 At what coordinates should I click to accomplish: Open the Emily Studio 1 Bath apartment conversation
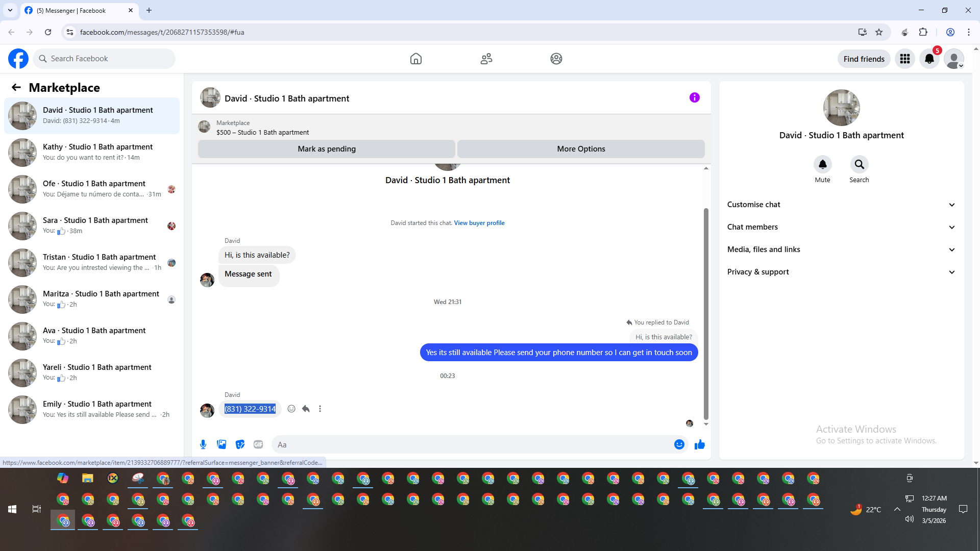pos(92,410)
